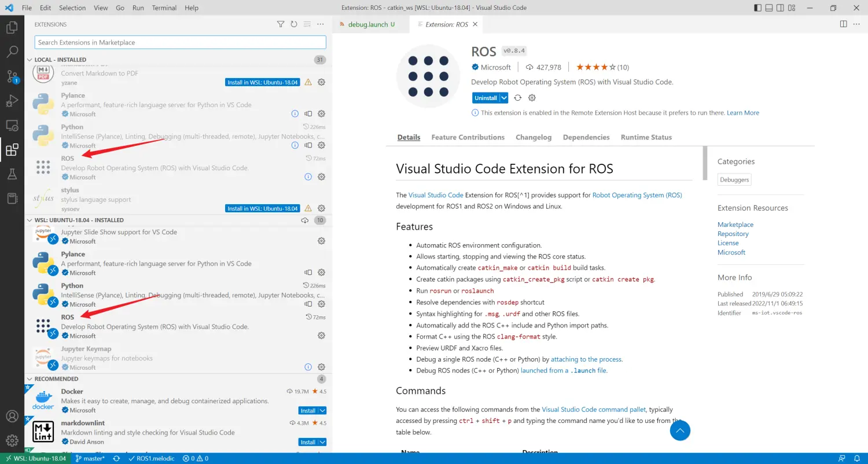The width and height of the screenshot is (868, 464).
Task: Open the ROS extension page gear settings
Action: click(532, 98)
